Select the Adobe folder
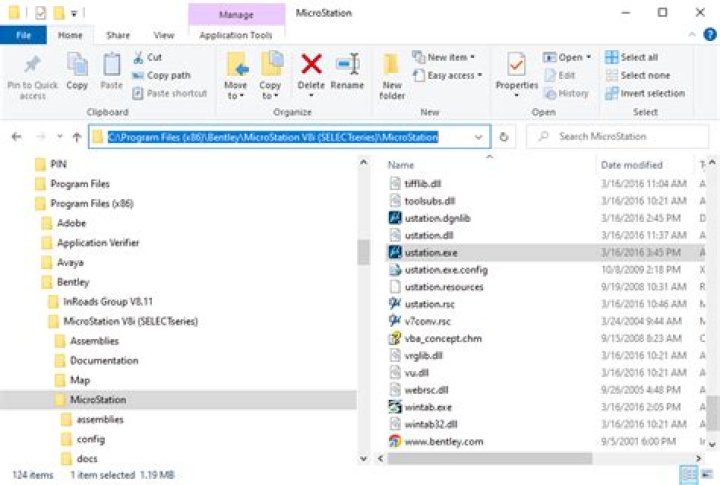The width and height of the screenshot is (720, 485). 64,223
